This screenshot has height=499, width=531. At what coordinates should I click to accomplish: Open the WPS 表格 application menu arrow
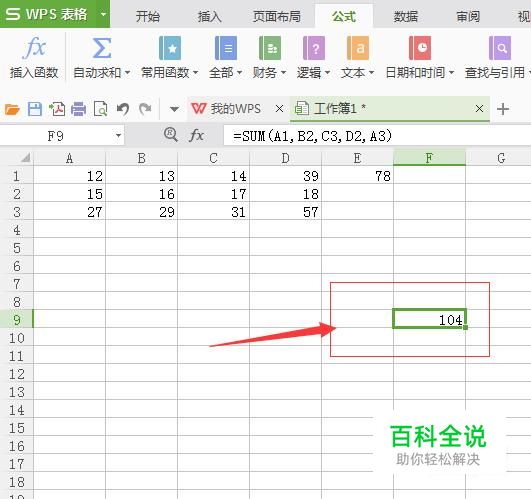(103, 14)
